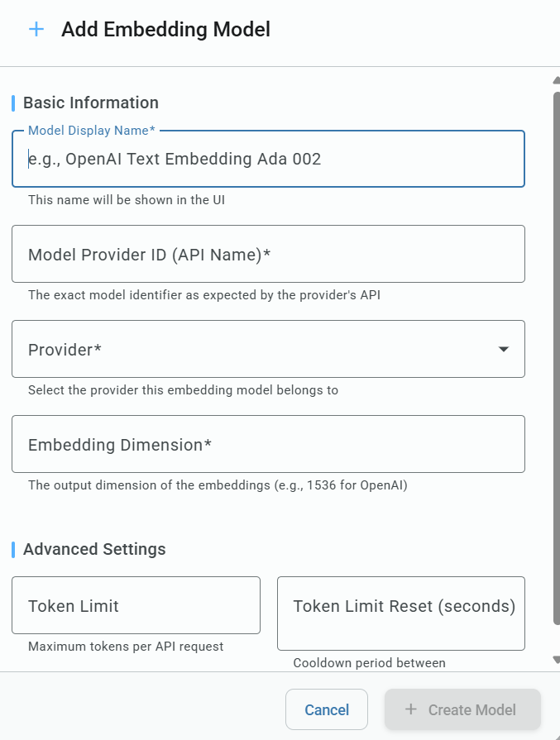The width and height of the screenshot is (560, 740).
Task: Click the Token Limit field
Action: click(x=136, y=605)
